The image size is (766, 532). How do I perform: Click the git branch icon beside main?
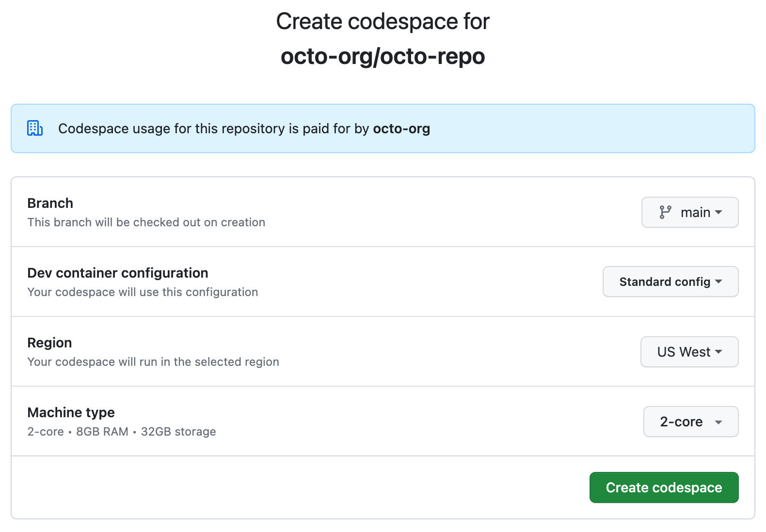pos(665,212)
